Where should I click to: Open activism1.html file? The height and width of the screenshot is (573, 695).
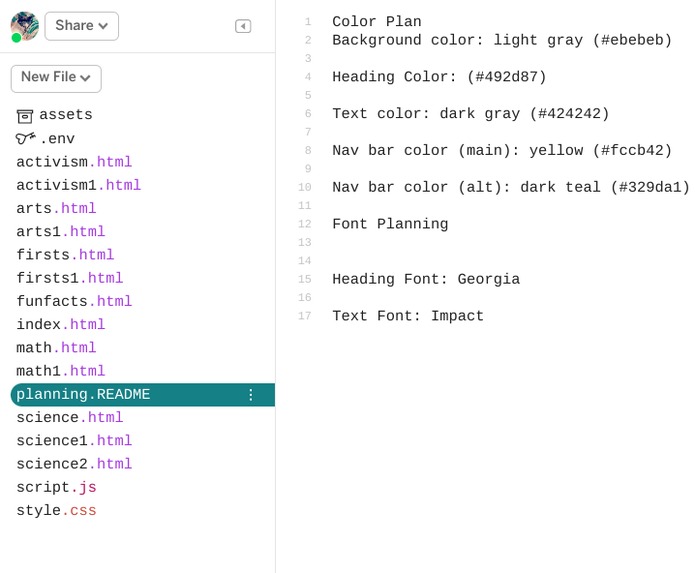tap(78, 185)
